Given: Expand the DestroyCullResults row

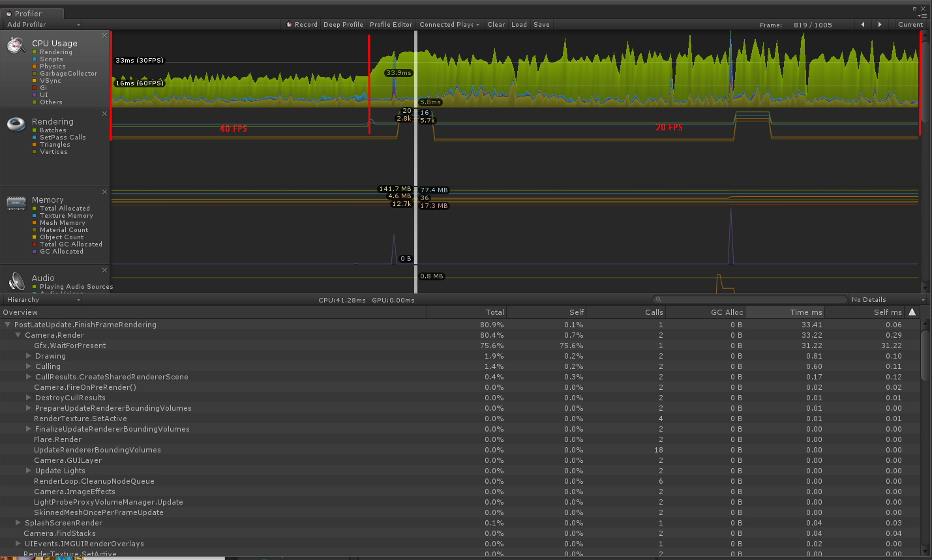Looking at the screenshot, I should coord(29,398).
